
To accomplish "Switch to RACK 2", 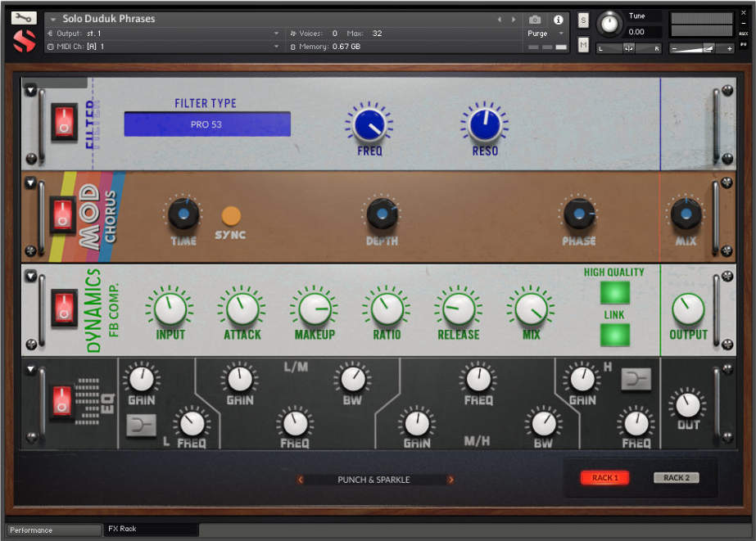I will coord(675,477).
